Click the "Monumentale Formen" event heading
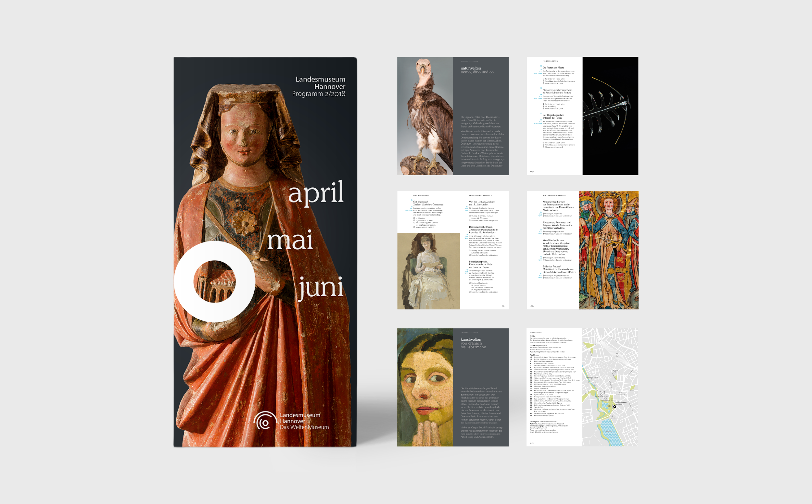The width and height of the screenshot is (812, 504). point(554,202)
